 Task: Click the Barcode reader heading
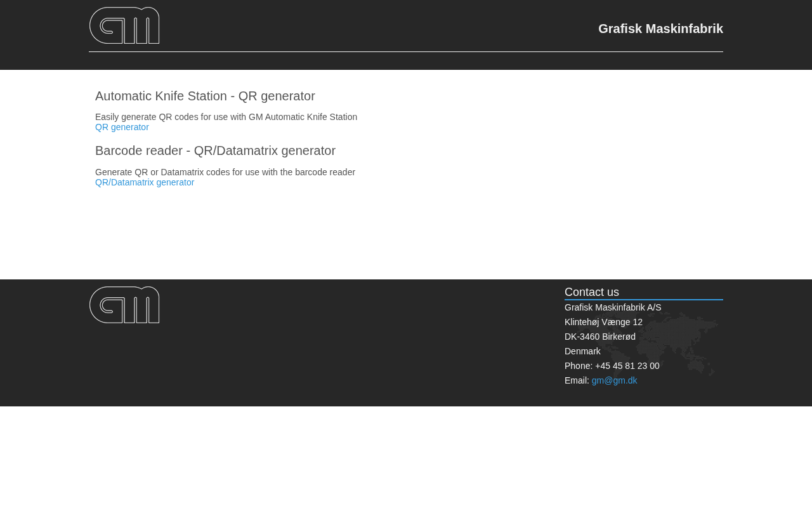pos(215,150)
